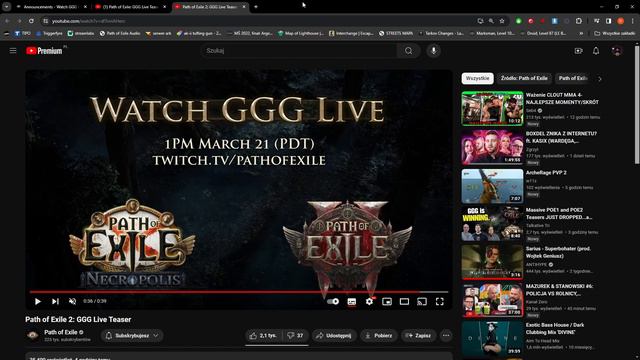Open the notifications bell
This screenshot has height=360, width=640.
[596, 51]
